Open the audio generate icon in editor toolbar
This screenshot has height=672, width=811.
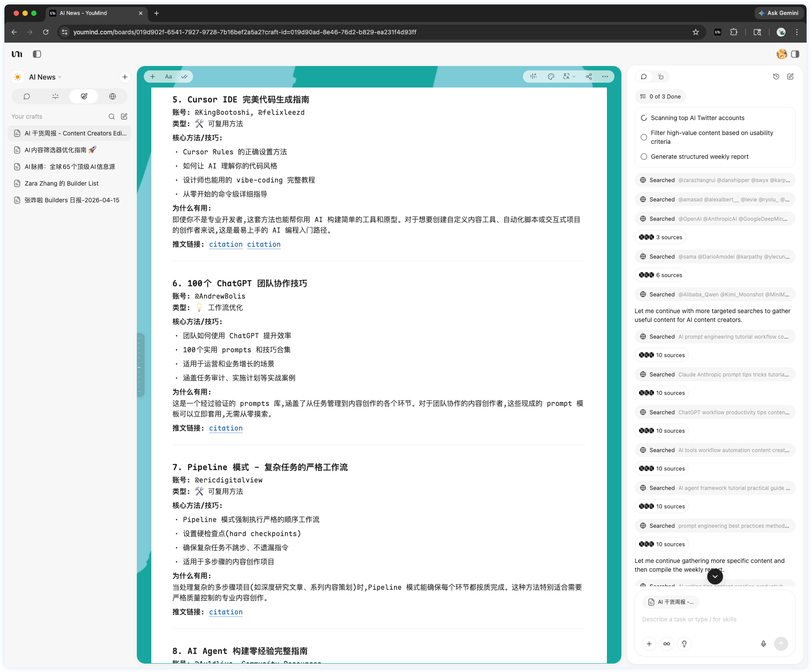click(x=533, y=77)
